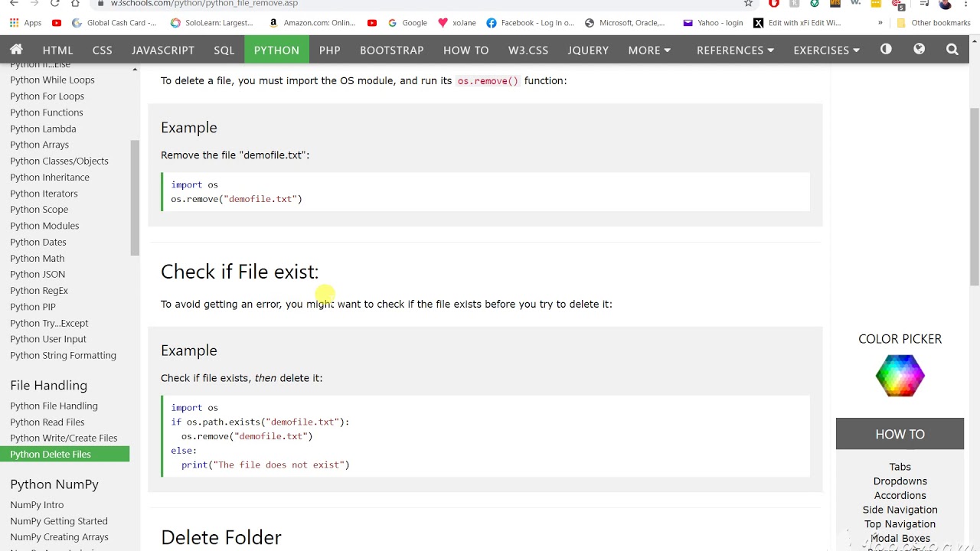Bookmark this page with star icon
This screenshot has width=980, height=551.
click(748, 4)
